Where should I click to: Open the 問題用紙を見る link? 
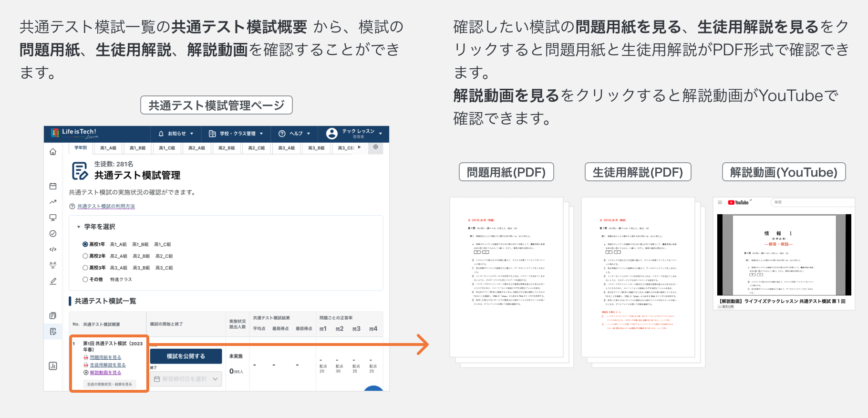coord(105,357)
